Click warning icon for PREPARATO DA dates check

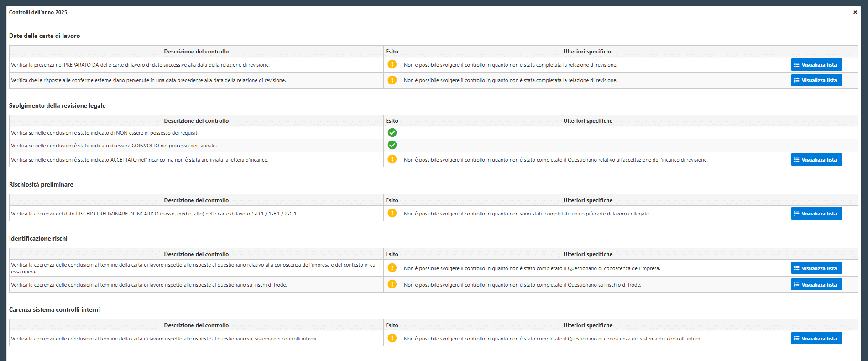pyautogui.click(x=392, y=64)
